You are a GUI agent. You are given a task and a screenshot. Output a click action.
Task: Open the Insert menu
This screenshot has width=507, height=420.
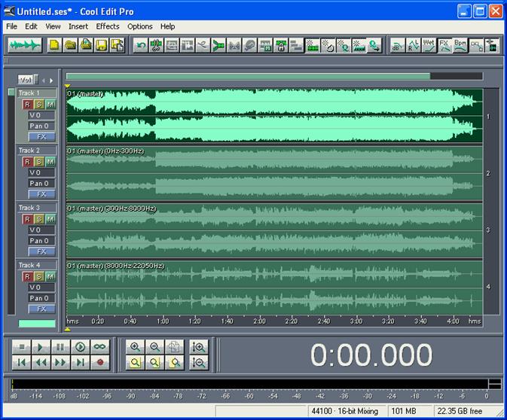pos(78,26)
